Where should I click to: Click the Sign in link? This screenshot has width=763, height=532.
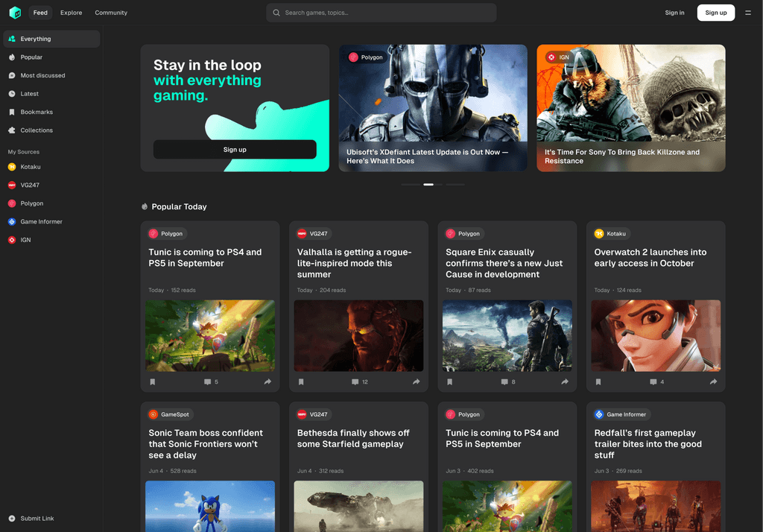click(x=674, y=13)
